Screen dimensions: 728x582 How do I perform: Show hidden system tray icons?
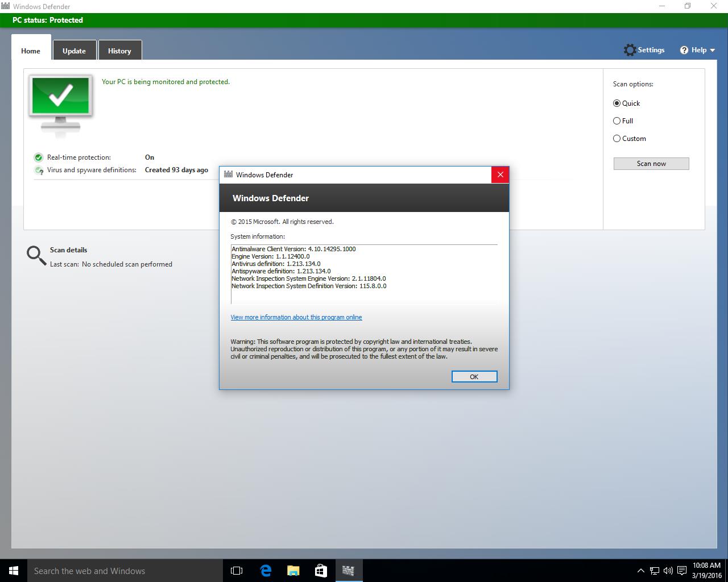[640, 571]
